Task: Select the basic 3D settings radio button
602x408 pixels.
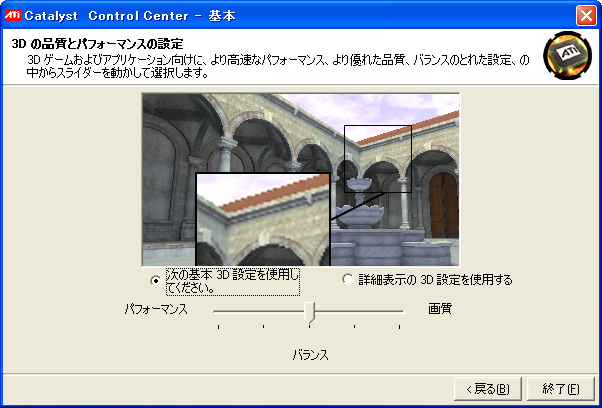Action: pyautogui.click(x=154, y=280)
